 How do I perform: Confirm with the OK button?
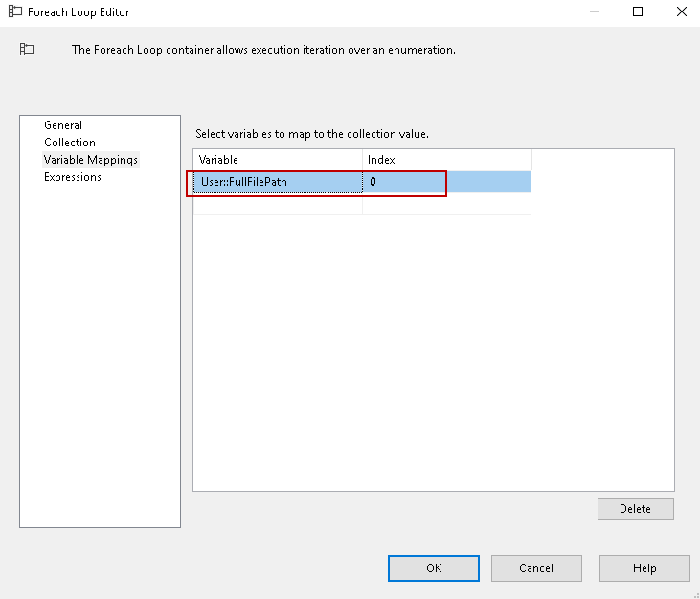pos(433,568)
